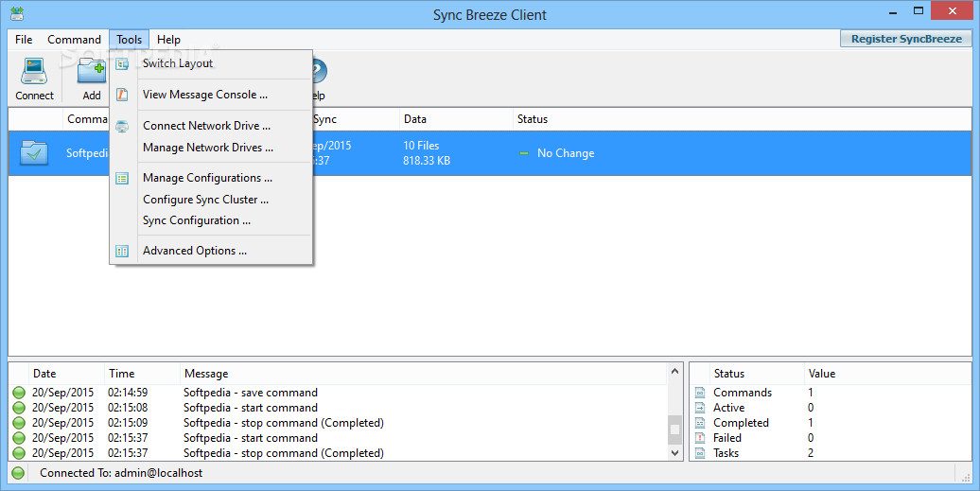Viewport: 980px width, 491px height.
Task: Click the Switch Layout menu icon
Action: (x=122, y=63)
